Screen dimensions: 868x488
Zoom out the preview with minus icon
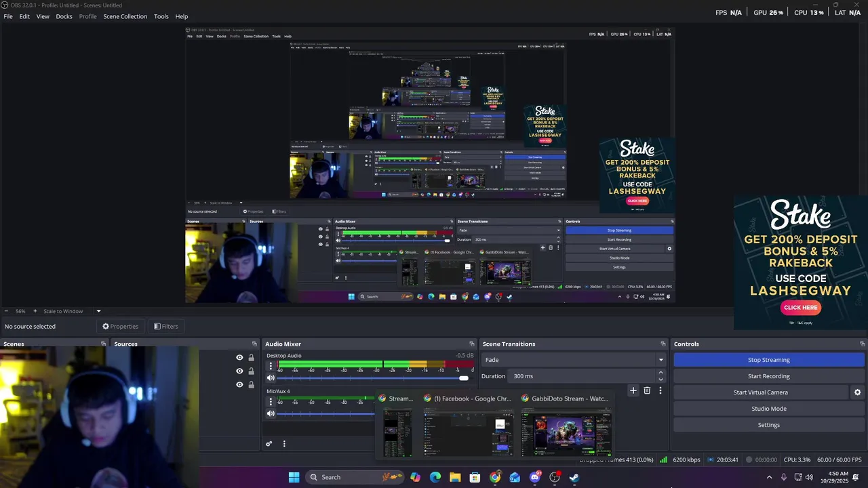click(5, 311)
